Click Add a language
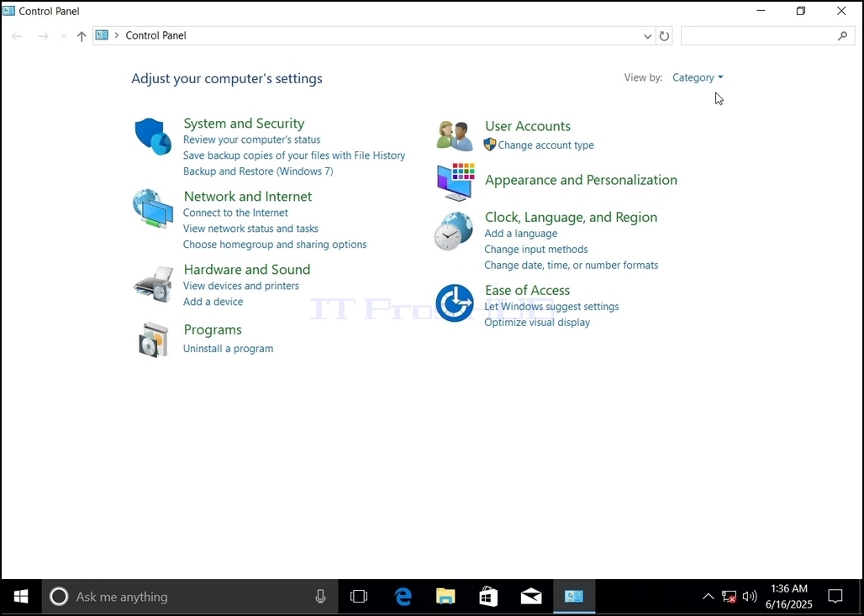864x616 pixels. [x=521, y=234]
